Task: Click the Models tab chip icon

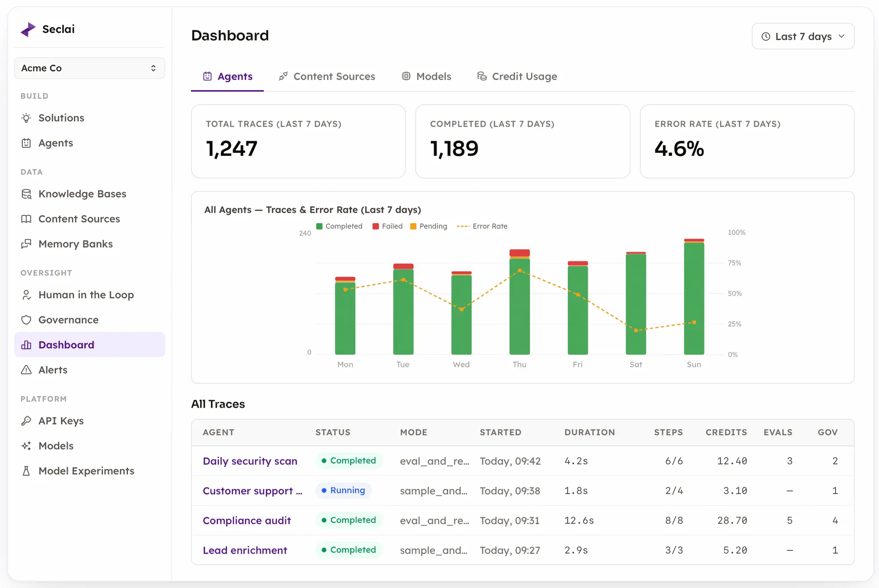Action: coord(406,76)
